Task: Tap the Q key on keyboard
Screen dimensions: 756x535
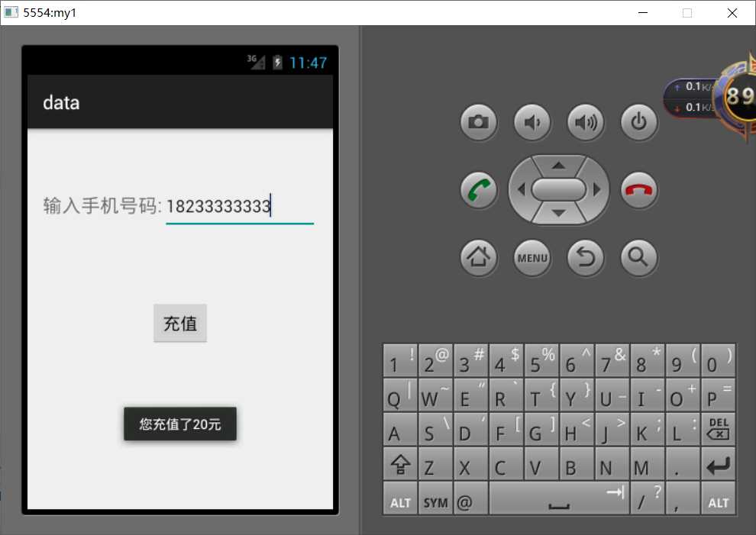Action: pos(400,395)
